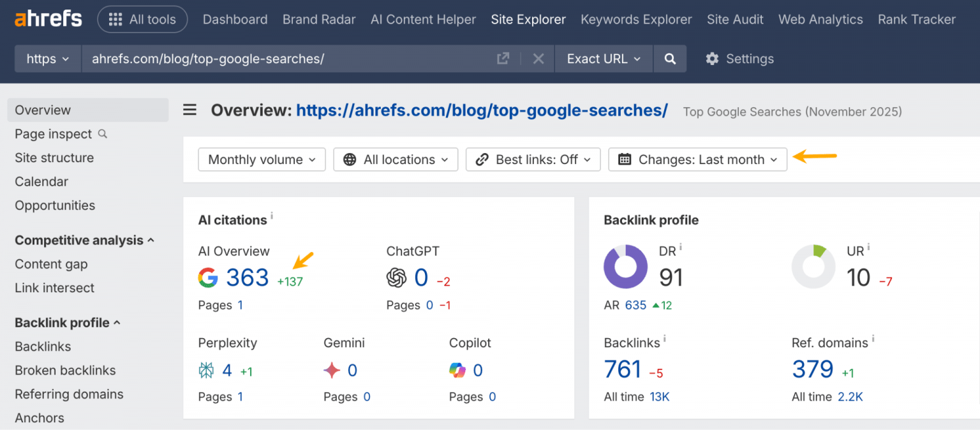
Task: Open Best links: Off dropdown
Action: coord(533,159)
